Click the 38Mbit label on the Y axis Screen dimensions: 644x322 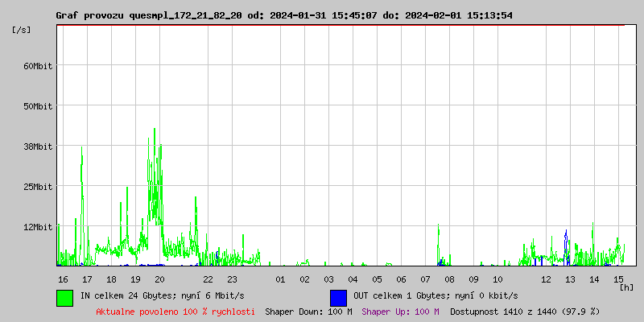pyautogui.click(x=38, y=147)
